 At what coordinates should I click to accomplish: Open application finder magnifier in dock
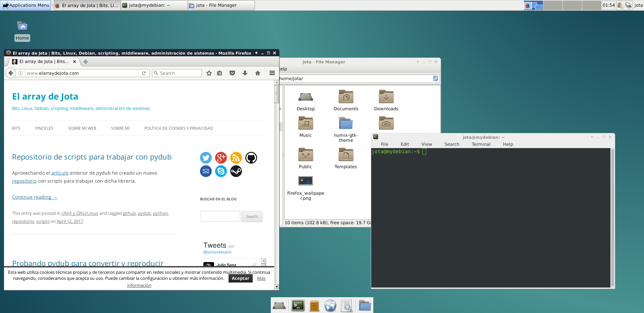tap(347, 306)
